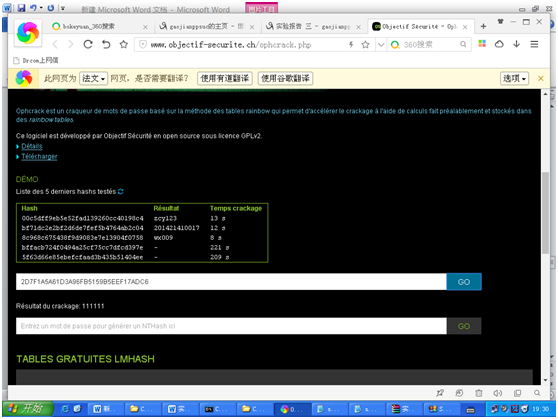Click the 360搜索 search field
This screenshot has width=558, height=419.
[x=429, y=44]
